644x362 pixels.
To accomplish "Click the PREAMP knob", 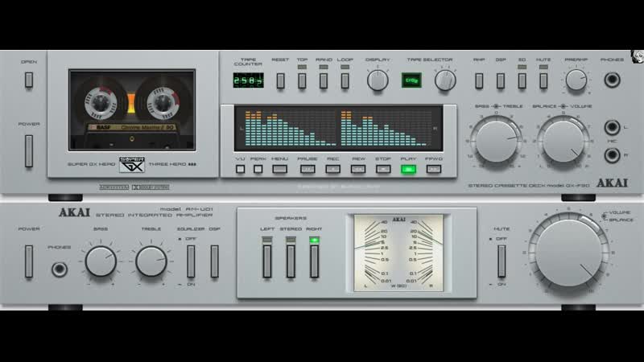I will click(576, 80).
